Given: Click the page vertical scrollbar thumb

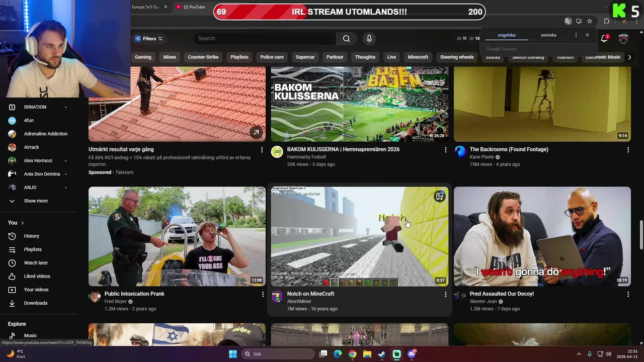Looking at the screenshot, I should [641, 235].
